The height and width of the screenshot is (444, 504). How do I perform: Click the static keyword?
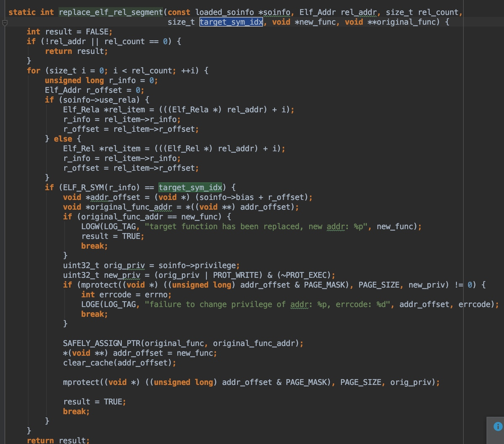[22, 12]
